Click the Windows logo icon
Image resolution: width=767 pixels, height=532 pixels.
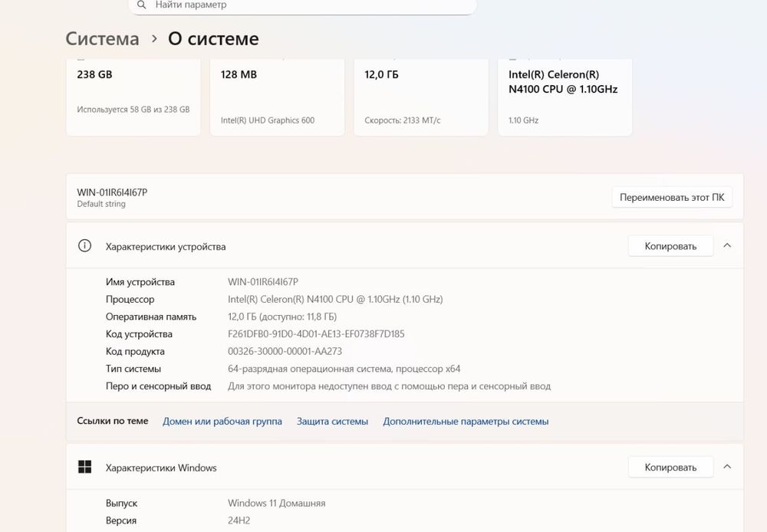[x=85, y=468]
